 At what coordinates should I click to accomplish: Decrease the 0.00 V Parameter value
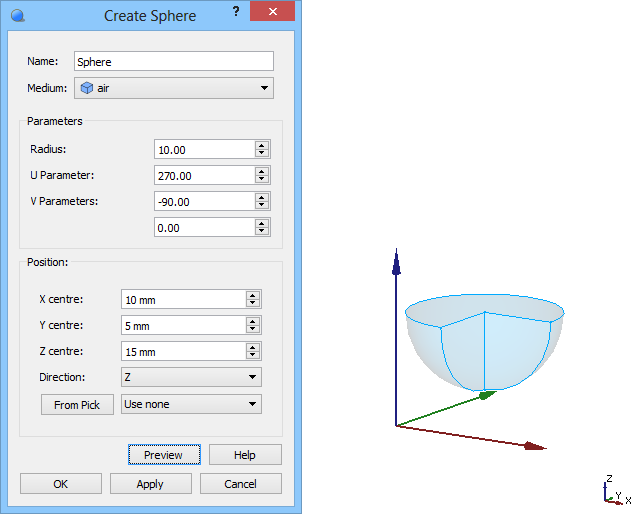click(262, 231)
